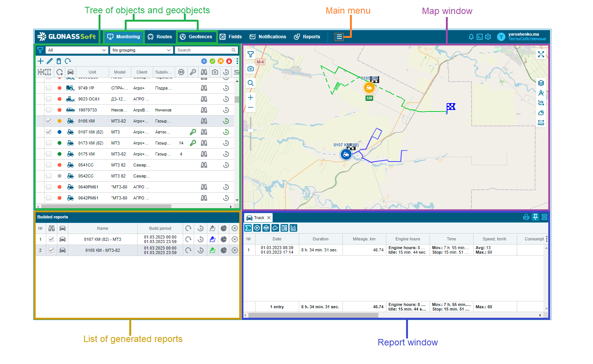Click the binoculars icon for unit 9749 УР

click(x=204, y=88)
